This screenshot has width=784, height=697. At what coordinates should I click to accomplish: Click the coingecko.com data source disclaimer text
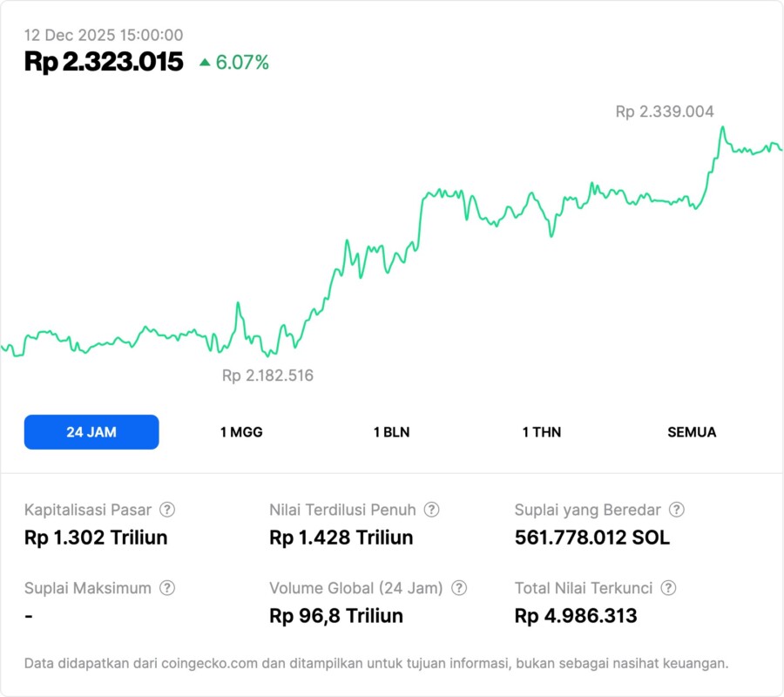click(x=376, y=663)
